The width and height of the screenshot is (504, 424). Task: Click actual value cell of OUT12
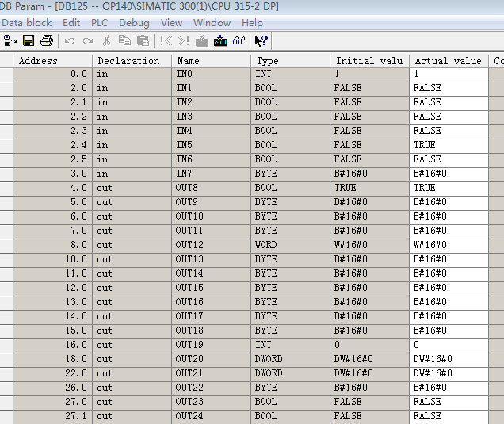pos(449,245)
